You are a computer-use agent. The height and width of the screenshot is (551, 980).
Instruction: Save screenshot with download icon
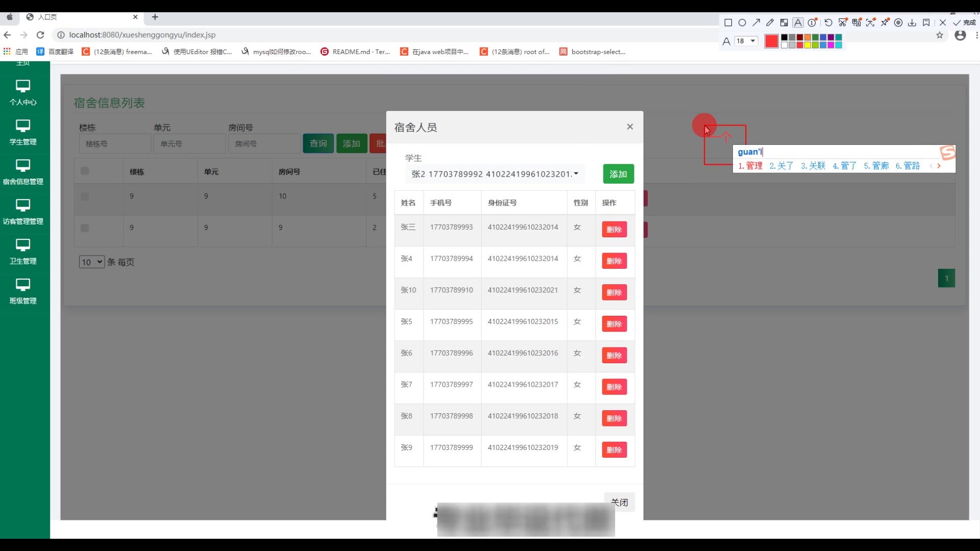(912, 22)
